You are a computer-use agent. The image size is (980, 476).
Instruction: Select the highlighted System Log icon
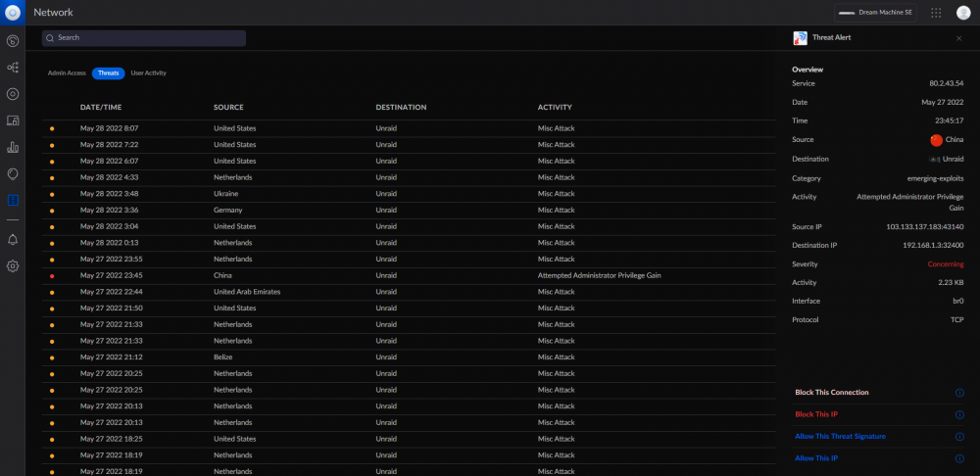(x=13, y=201)
